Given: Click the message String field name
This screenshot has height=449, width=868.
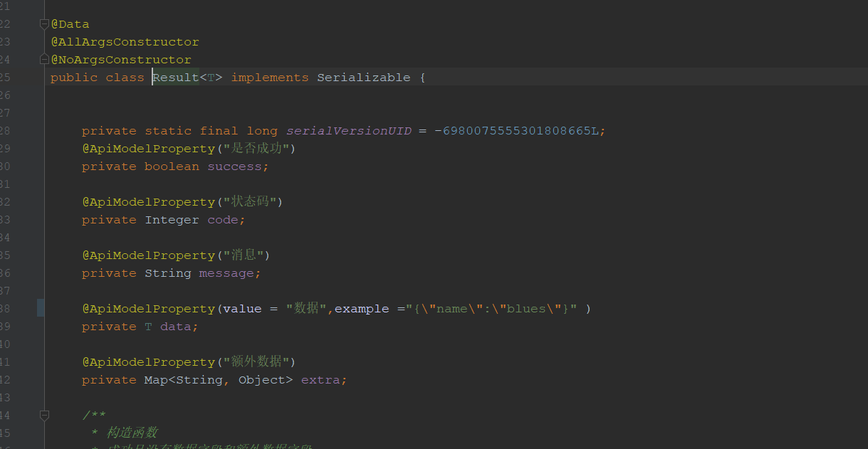Looking at the screenshot, I should pos(228,273).
